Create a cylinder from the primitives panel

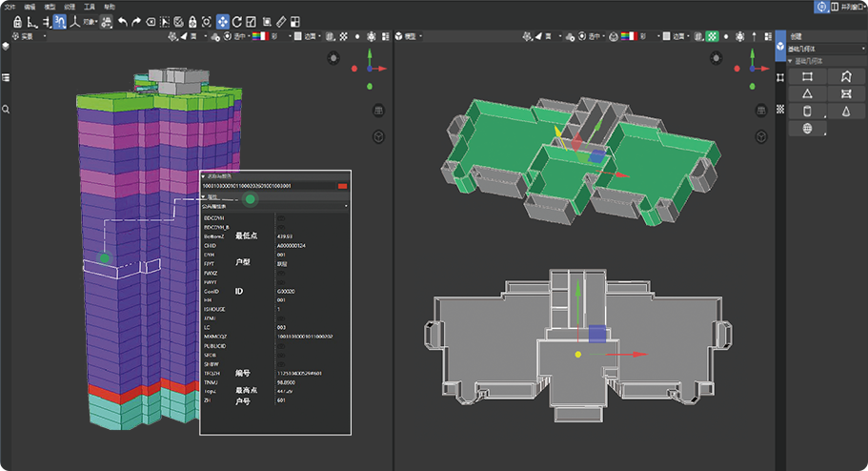pos(807,111)
